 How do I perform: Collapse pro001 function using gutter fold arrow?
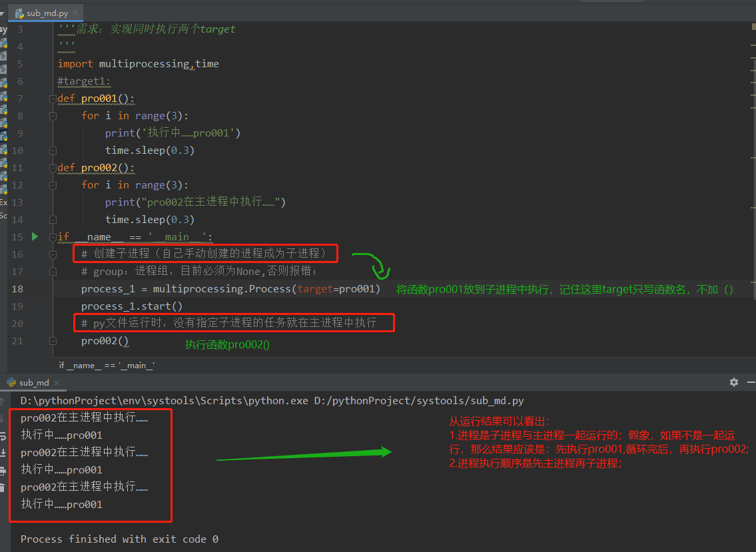point(53,98)
